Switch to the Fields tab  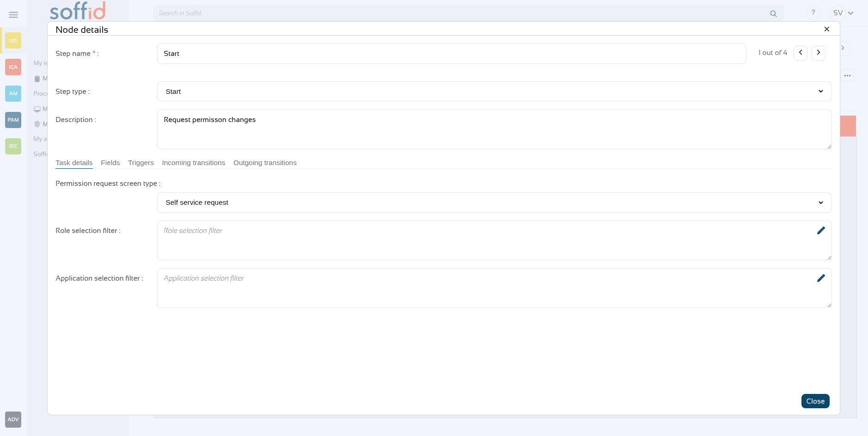tap(110, 163)
